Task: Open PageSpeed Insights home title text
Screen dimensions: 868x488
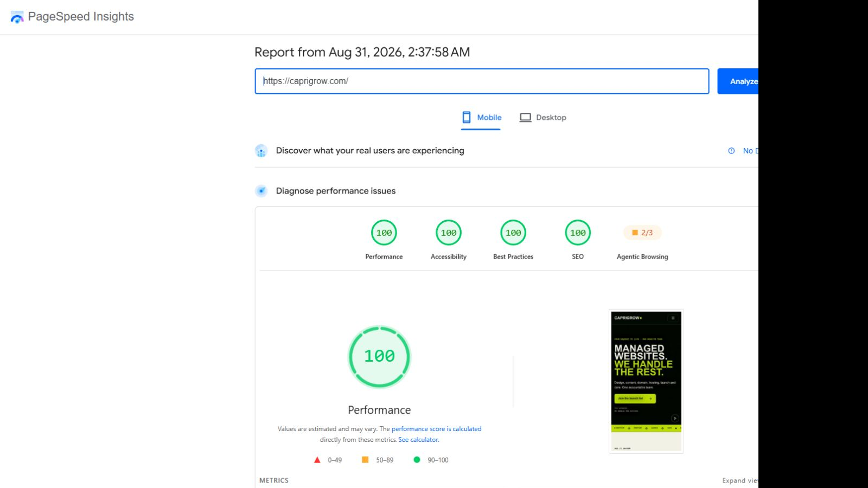Action: [81, 17]
